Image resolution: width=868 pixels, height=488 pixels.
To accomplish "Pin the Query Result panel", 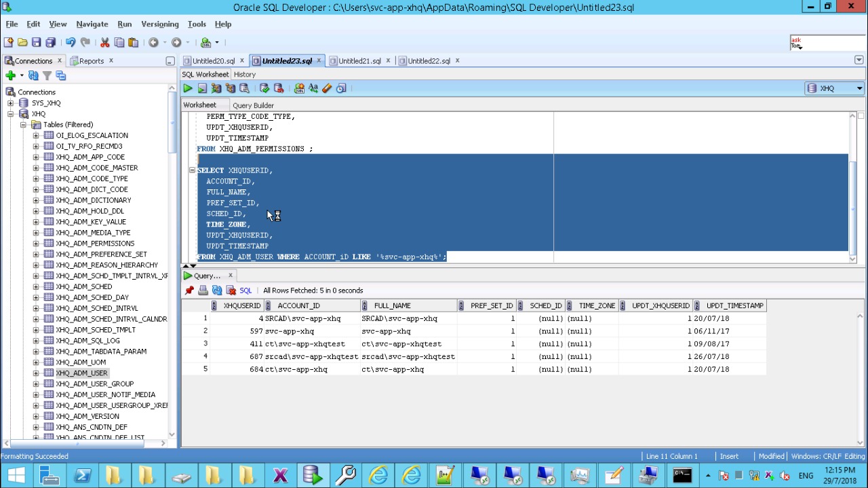I will pos(189,290).
